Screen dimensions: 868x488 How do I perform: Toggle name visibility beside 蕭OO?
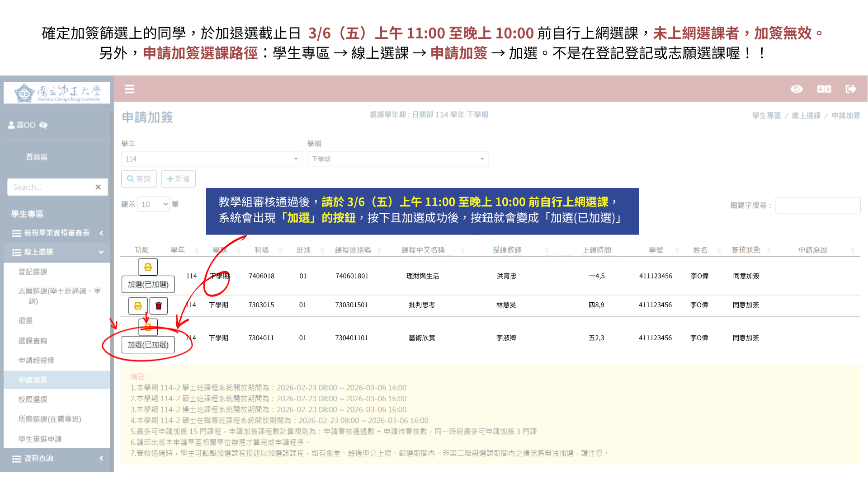click(43, 125)
